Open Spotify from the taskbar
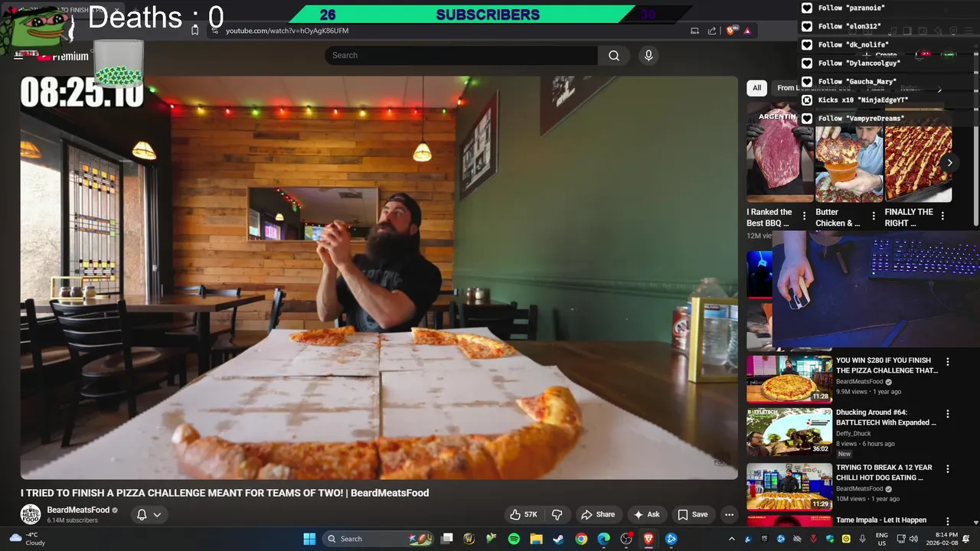Viewport: 980px width, 551px height. click(514, 539)
